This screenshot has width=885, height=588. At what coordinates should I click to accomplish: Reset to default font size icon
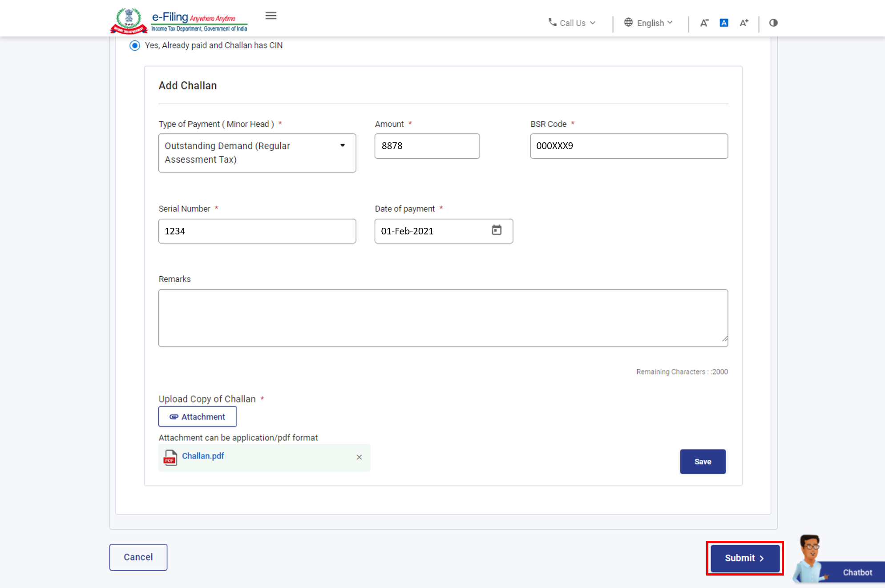click(x=724, y=23)
